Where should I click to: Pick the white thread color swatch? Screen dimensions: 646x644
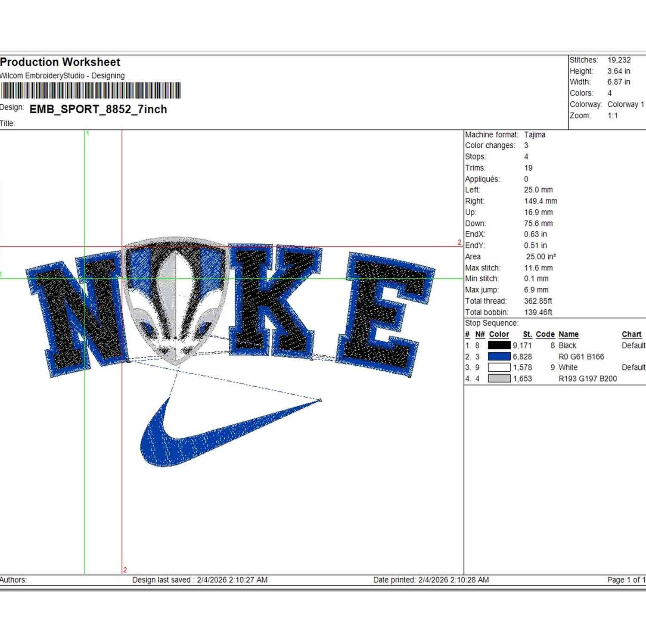click(499, 367)
